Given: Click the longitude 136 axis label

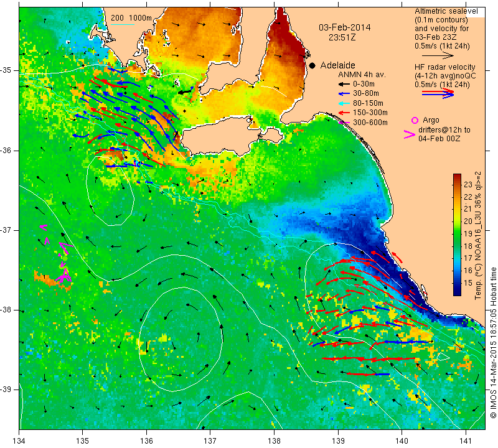Looking at the screenshot, I should [146, 441].
